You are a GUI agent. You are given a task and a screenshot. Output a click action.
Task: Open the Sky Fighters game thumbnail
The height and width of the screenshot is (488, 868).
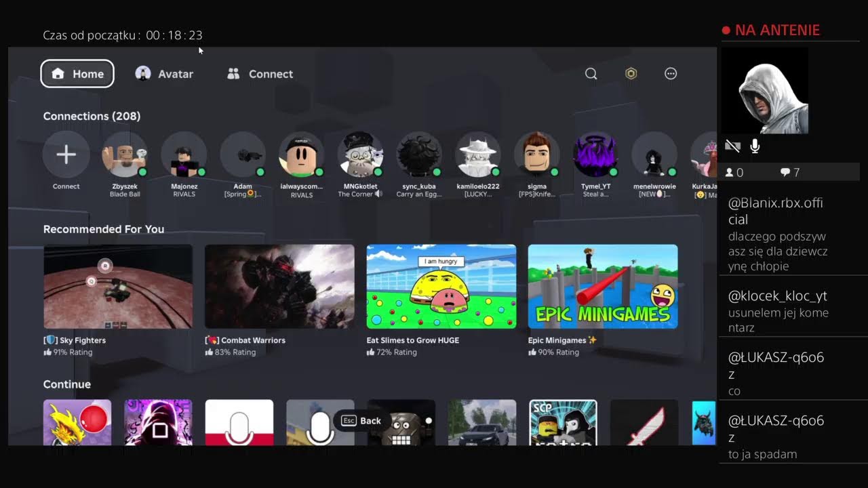click(x=118, y=287)
